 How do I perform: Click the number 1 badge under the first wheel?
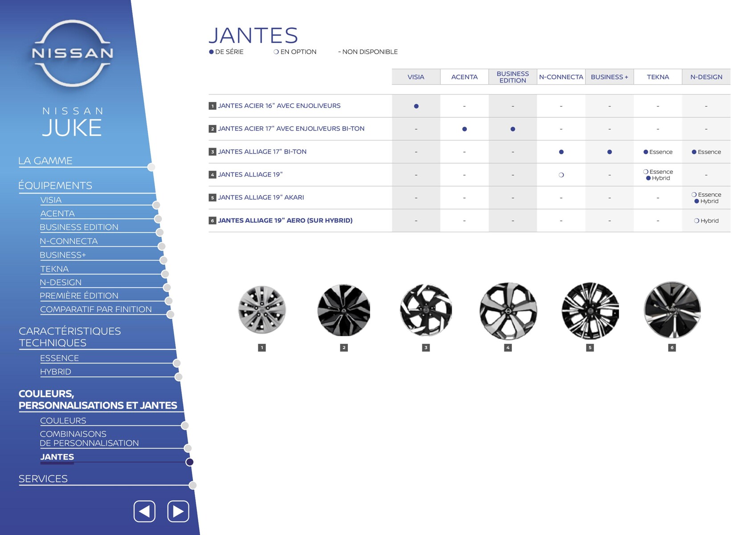pos(262,348)
